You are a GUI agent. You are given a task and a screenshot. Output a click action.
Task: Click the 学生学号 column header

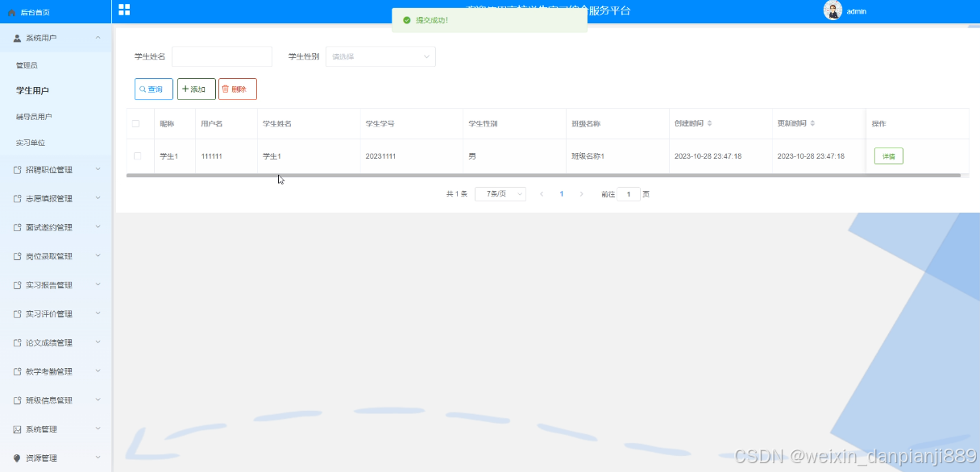click(x=380, y=124)
